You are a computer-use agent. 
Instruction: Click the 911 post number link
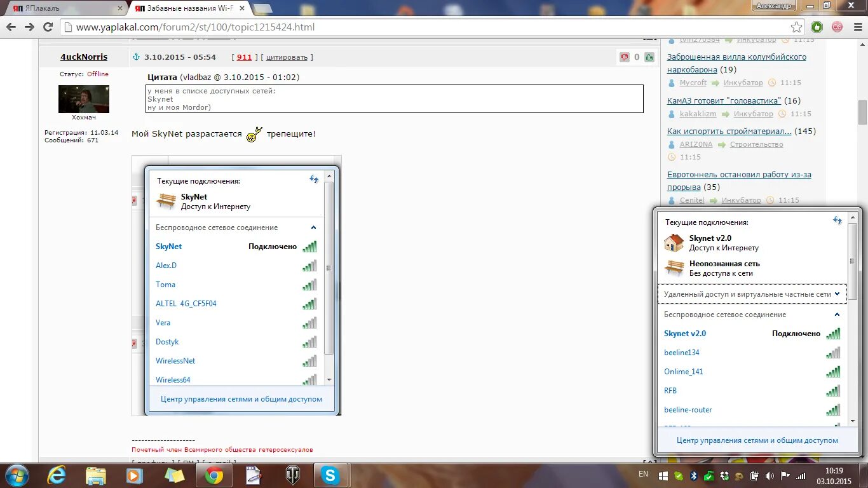[244, 57]
